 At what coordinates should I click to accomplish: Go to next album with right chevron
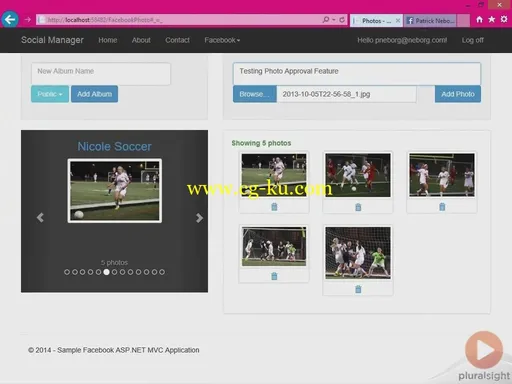[x=199, y=218]
